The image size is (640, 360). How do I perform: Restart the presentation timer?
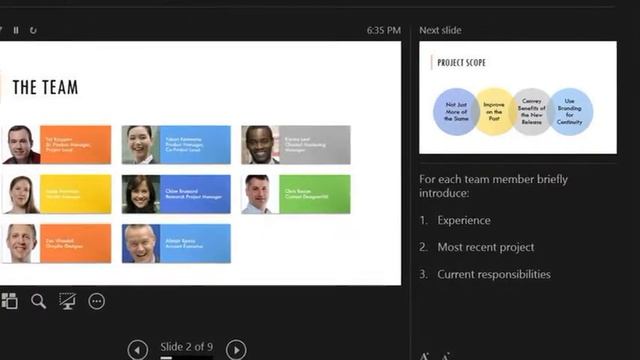pos(33,30)
